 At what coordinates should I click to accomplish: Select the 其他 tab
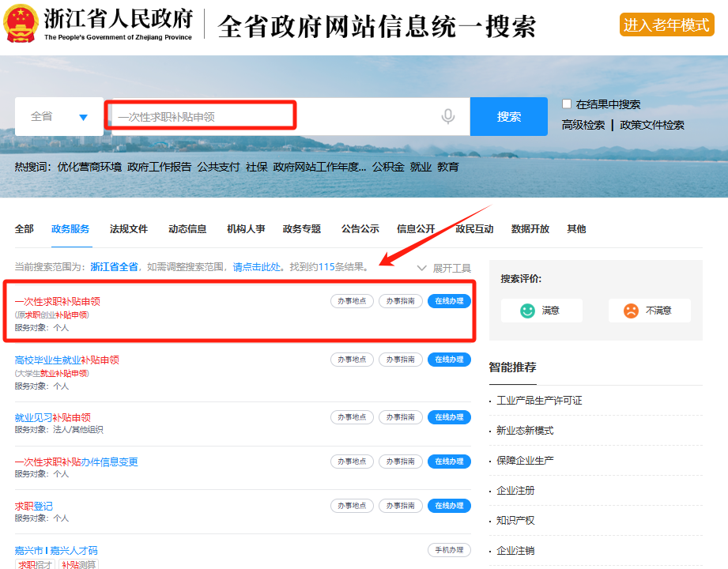click(x=576, y=229)
